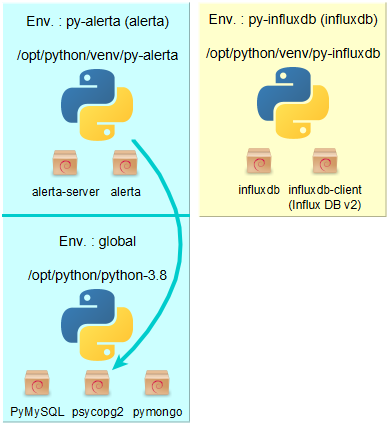390x423 pixels.
Task: Click the 'psycopg2' label
Action: pyautogui.click(x=98, y=412)
